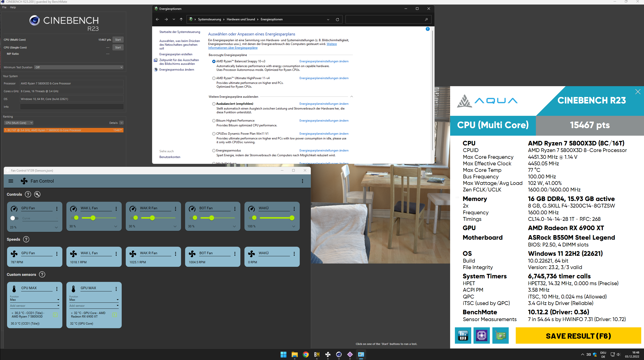644x360 pixels.
Task: Click the help icon next to Speeds
Action: coord(26,239)
